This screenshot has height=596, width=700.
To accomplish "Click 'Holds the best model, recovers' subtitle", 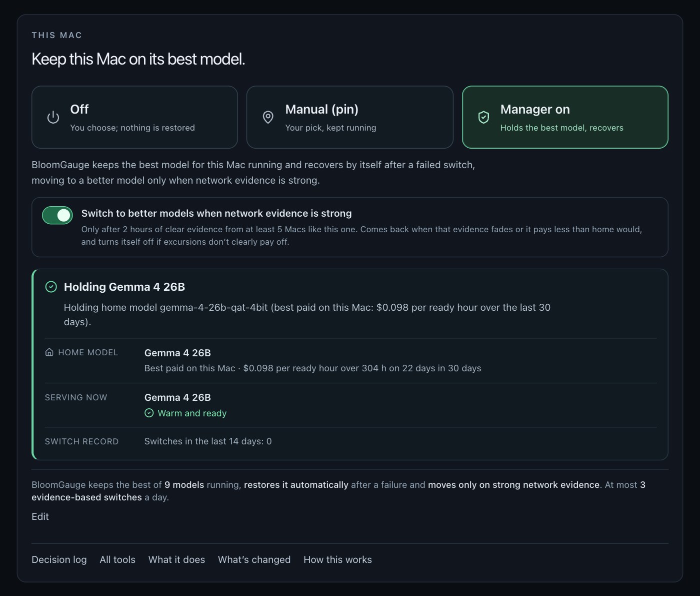I will [x=562, y=128].
